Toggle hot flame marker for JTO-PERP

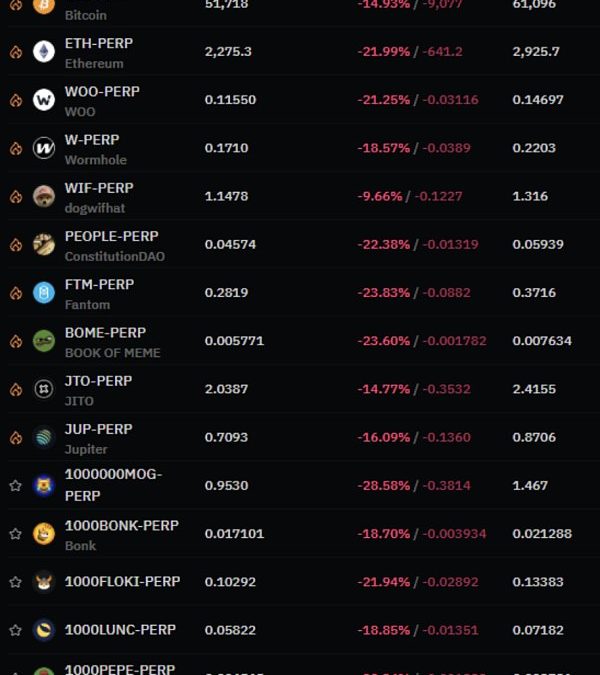click(x=16, y=390)
